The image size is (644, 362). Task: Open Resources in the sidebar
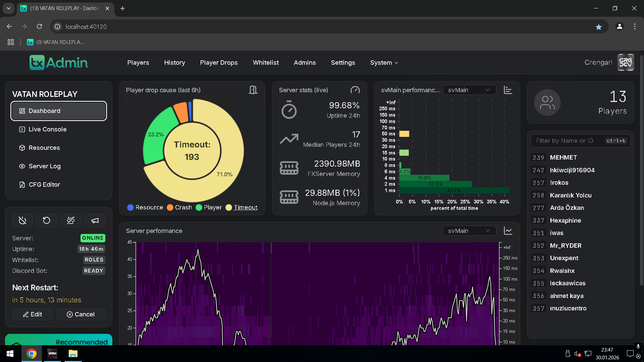[59, 148]
